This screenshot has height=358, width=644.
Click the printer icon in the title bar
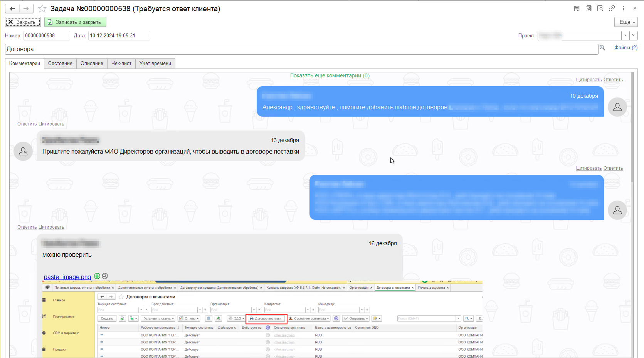pyautogui.click(x=589, y=8)
